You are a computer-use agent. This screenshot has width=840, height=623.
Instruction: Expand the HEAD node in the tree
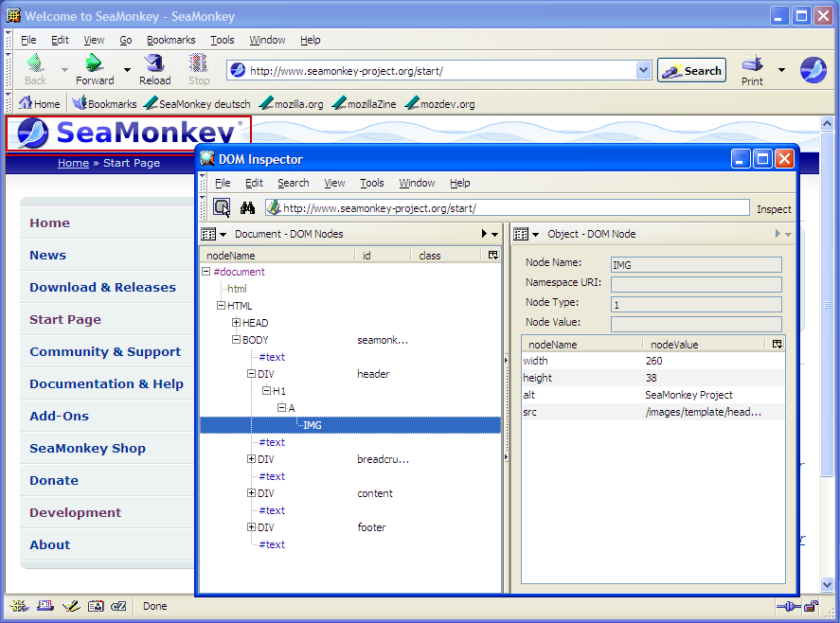pos(236,323)
